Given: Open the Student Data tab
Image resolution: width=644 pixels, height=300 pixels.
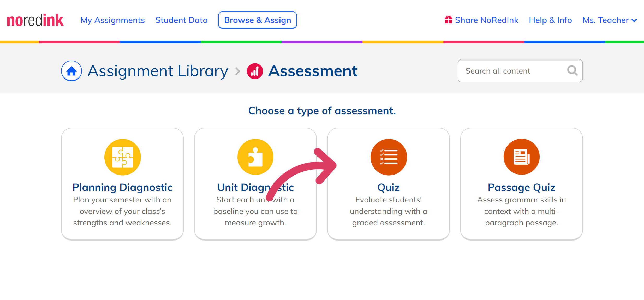Looking at the screenshot, I should (181, 20).
